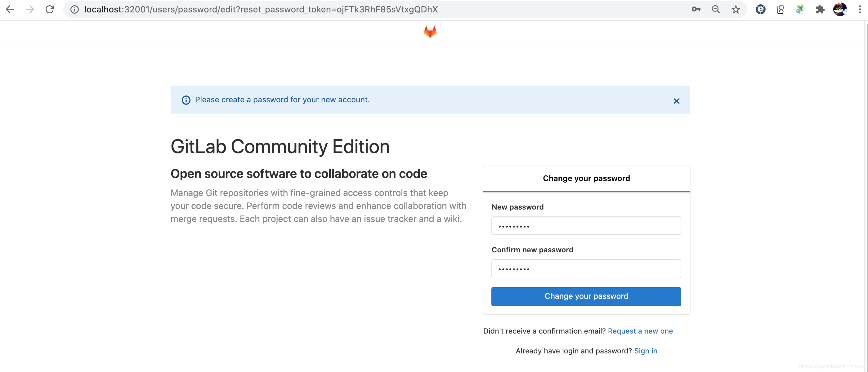Click 'Request a new one' confirmation link

[x=641, y=330]
